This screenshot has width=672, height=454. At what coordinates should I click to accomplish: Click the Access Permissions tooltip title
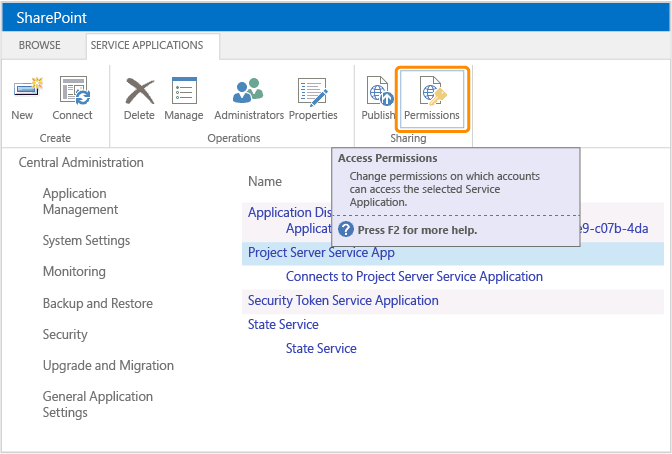pyautogui.click(x=387, y=158)
